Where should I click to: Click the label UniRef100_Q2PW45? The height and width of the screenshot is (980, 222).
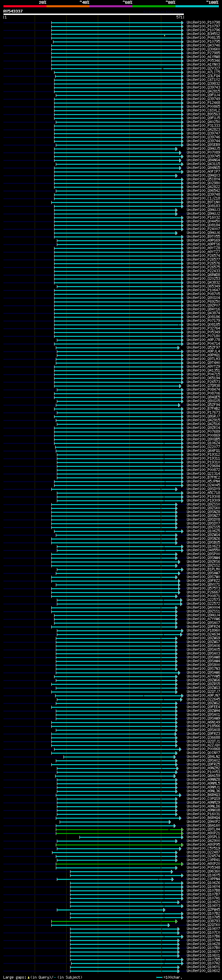point(203,910)
